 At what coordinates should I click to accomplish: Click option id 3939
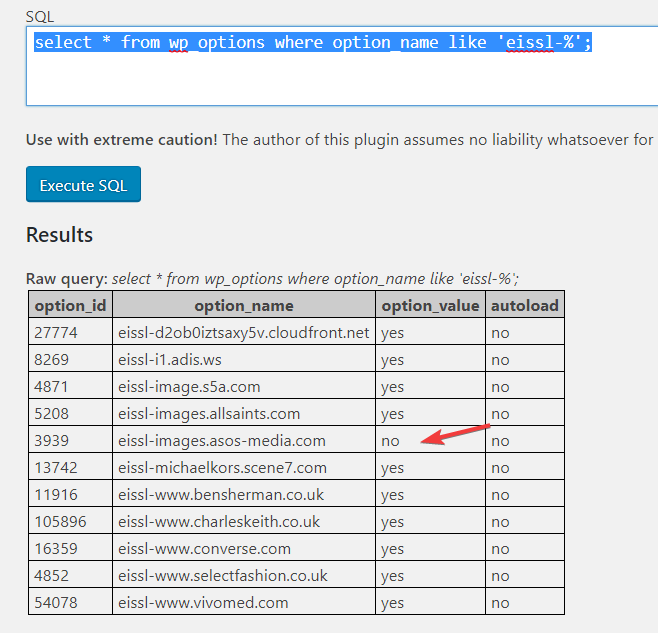[70, 440]
